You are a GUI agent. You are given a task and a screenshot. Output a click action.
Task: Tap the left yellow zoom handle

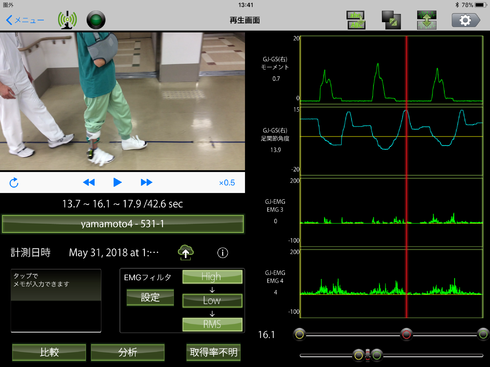359,355
